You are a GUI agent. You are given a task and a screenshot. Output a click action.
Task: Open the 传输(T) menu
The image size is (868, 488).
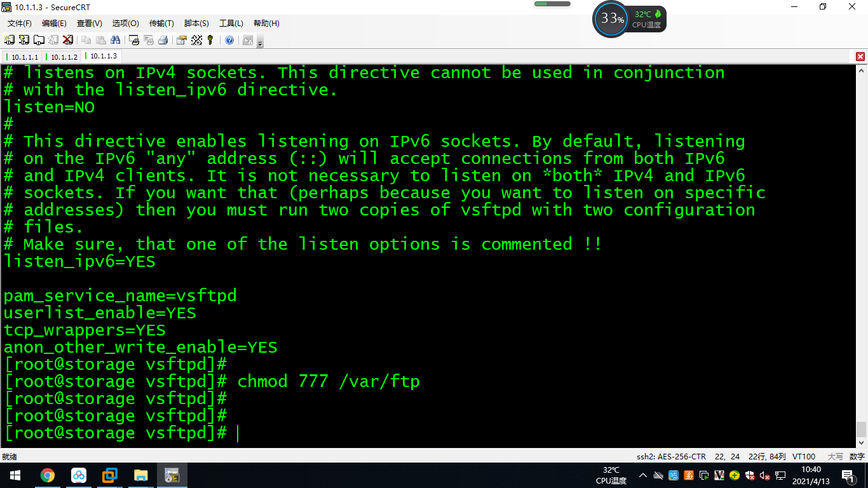tap(161, 24)
